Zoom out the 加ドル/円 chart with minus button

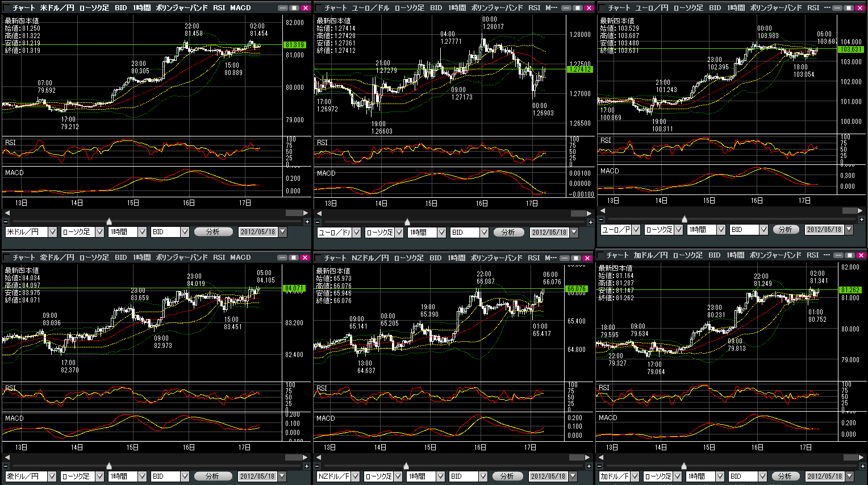coord(600,466)
